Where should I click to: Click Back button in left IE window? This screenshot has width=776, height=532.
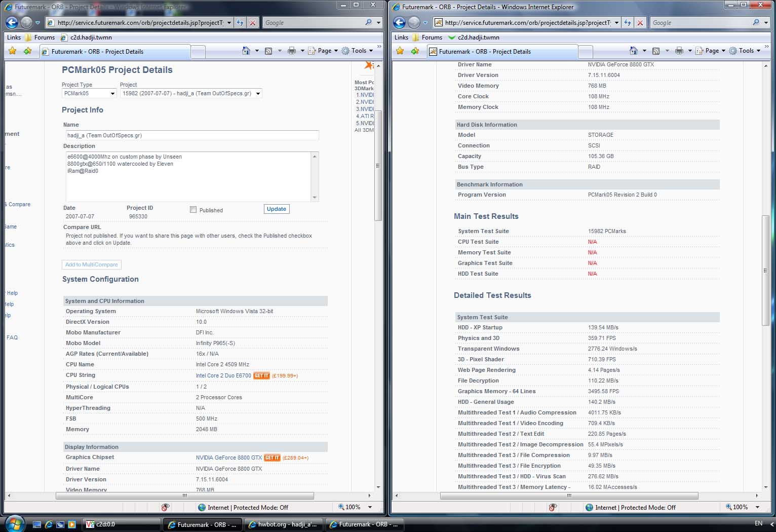[x=12, y=22]
